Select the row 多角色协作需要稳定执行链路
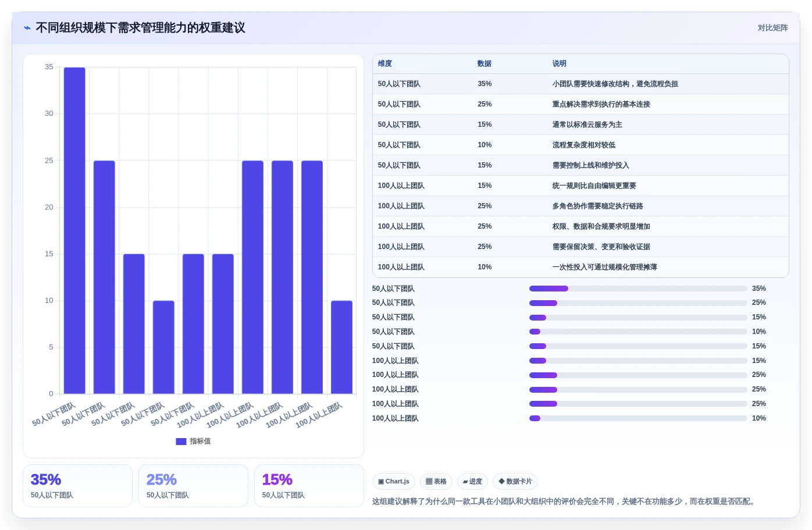Screen dimensions: 812x530 (580, 206)
